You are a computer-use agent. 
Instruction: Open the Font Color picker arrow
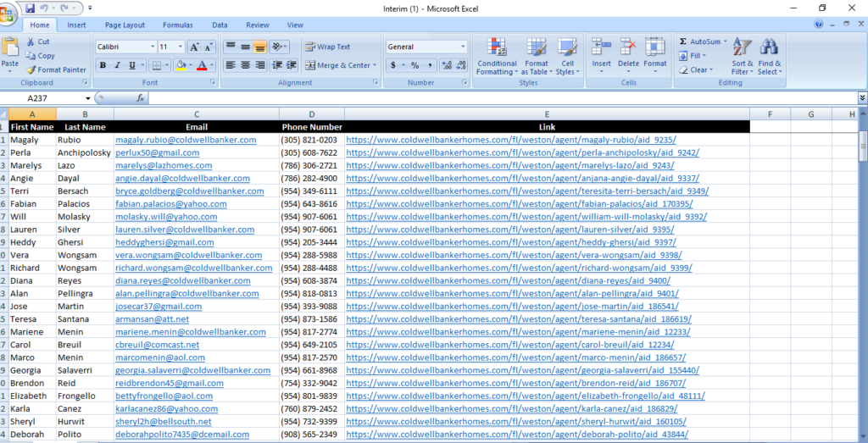213,65
